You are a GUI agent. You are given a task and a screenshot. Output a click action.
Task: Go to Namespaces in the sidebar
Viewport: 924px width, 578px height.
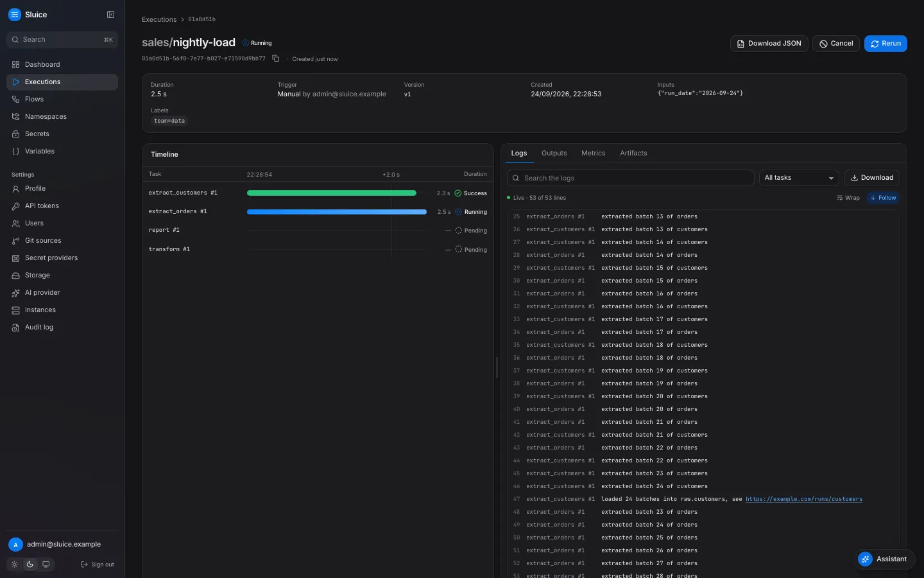(62, 116)
